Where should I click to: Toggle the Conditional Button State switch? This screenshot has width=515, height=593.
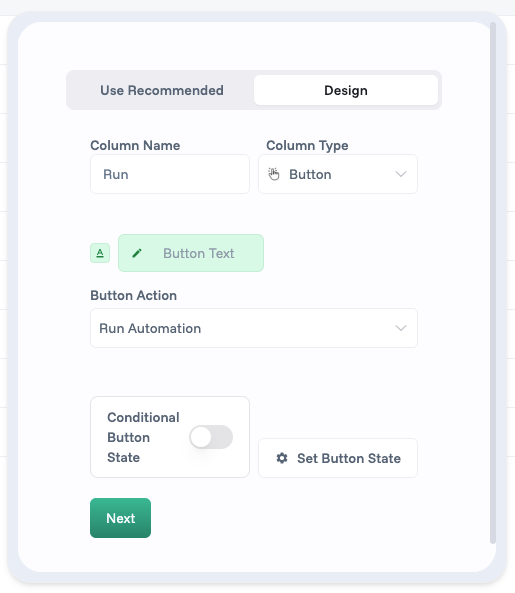pos(211,437)
